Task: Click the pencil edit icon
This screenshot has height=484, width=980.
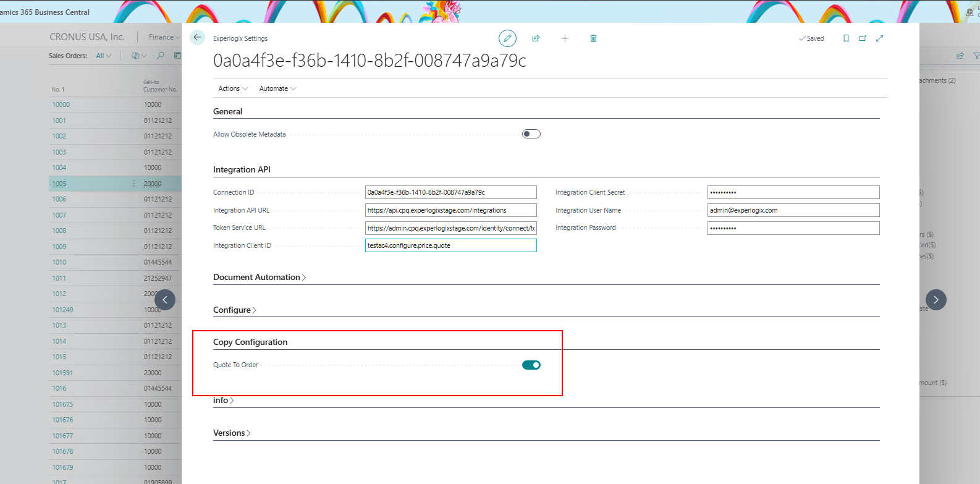Action: [x=507, y=38]
